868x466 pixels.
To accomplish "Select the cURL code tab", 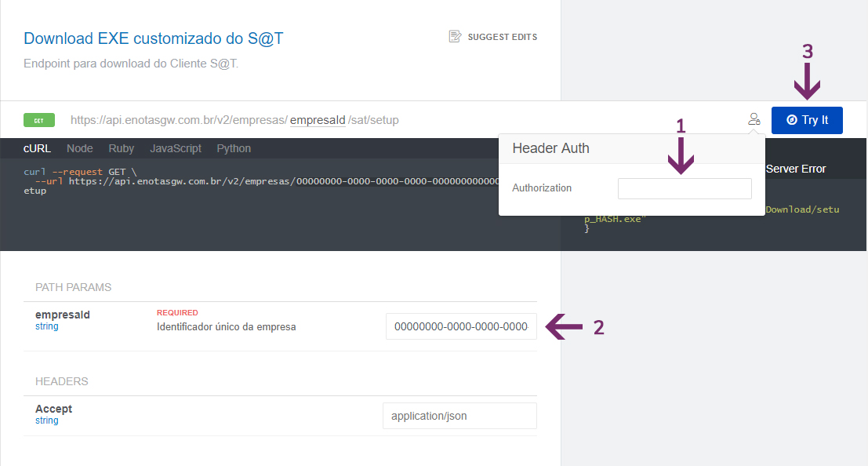I will 37,147.
